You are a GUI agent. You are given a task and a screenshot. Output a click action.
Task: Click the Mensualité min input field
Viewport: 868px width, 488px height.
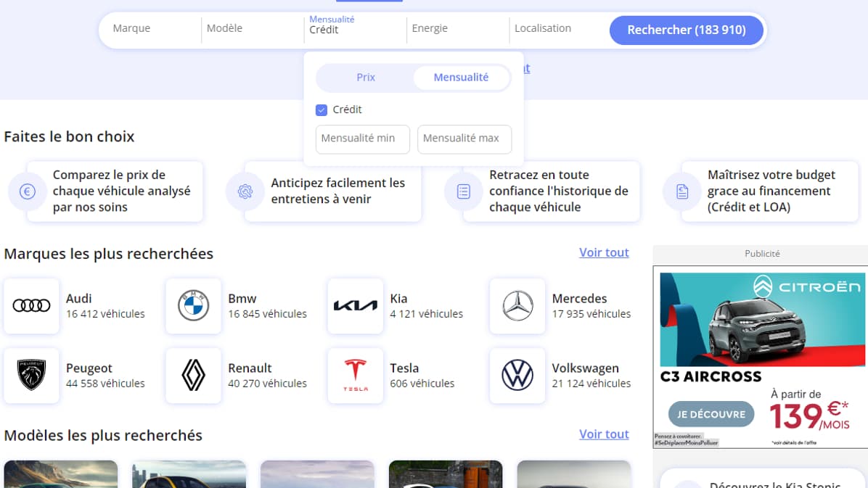pyautogui.click(x=362, y=138)
